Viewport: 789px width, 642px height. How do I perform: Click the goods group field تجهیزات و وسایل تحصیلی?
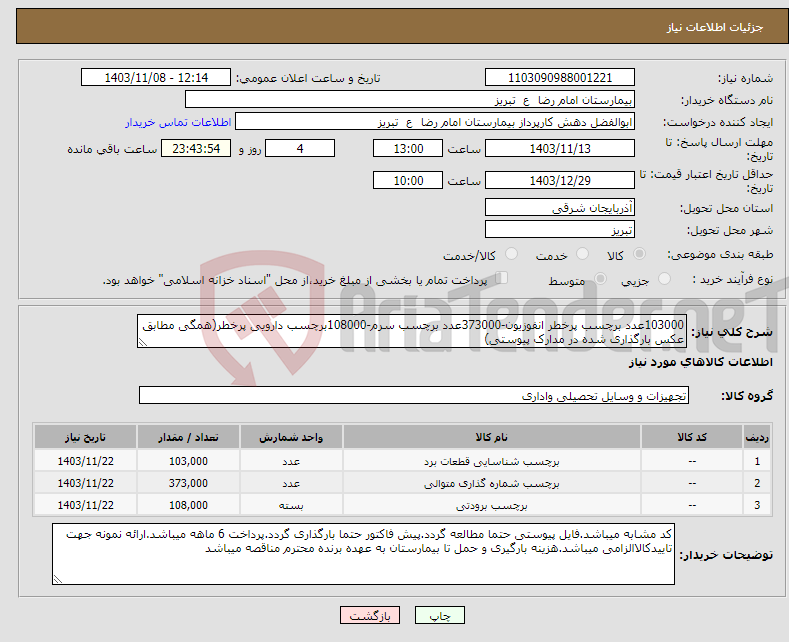[414, 395]
